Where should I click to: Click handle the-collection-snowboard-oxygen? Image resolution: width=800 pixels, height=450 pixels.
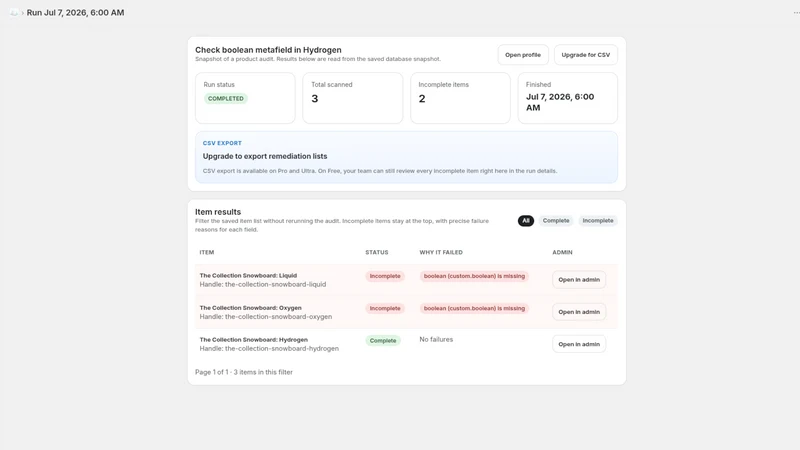tap(266, 317)
